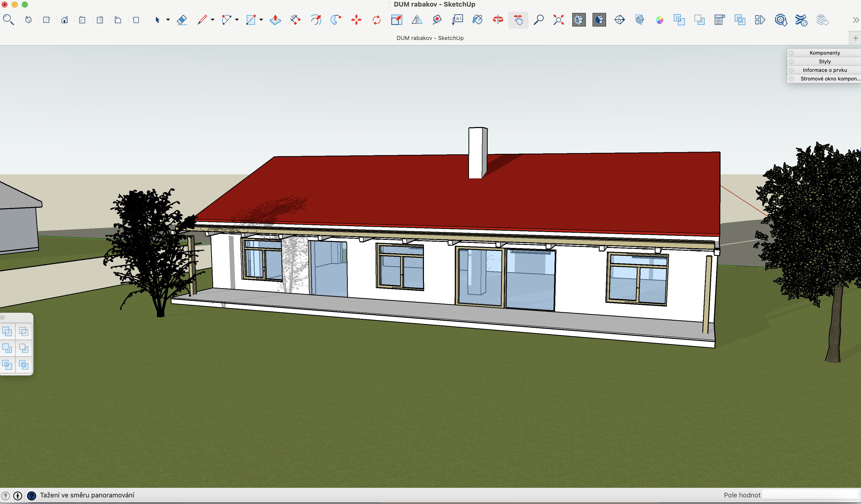Click the Zoom Extents tool
The width and height of the screenshot is (861, 504).
click(559, 20)
